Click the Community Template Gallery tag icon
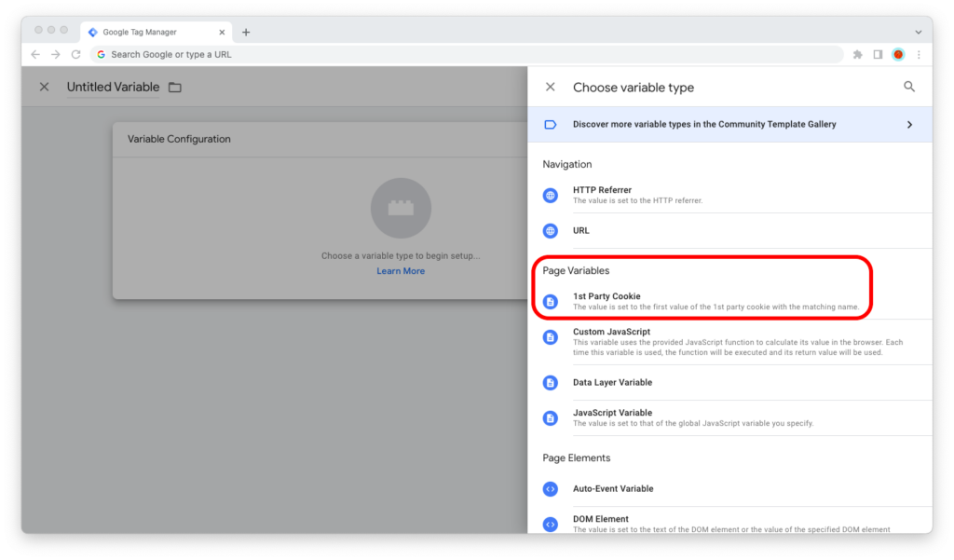Screen dimensions: 954x560 coord(550,124)
